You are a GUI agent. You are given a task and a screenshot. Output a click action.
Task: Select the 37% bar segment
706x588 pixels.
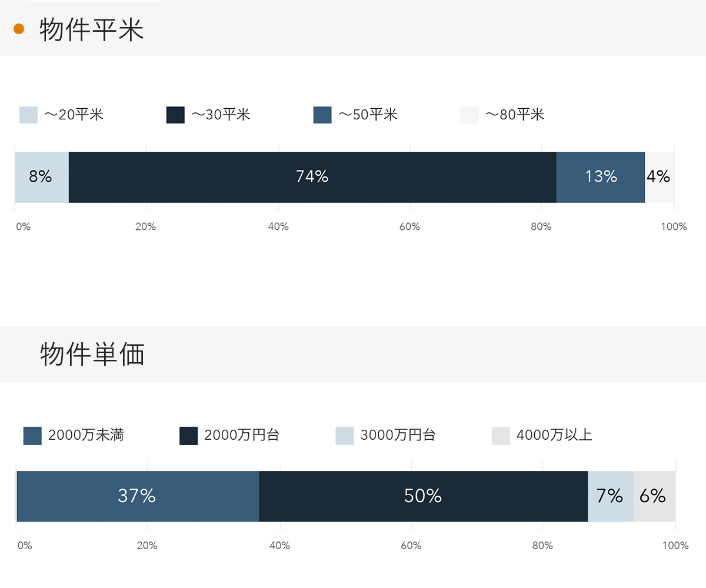[x=138, y=496]
